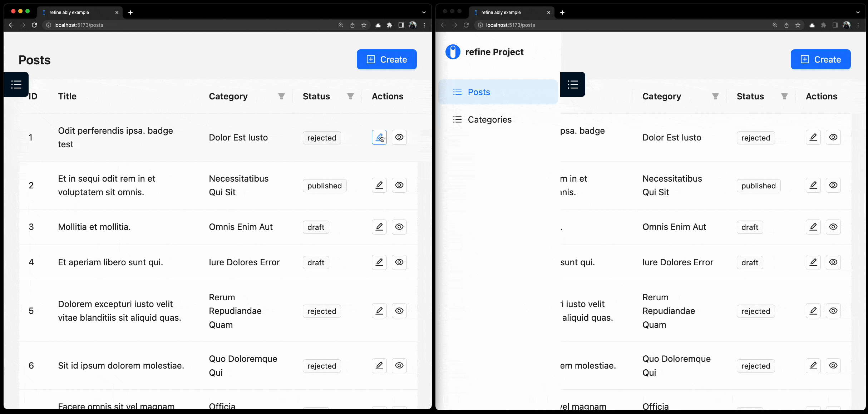The image size is (868, 414).
Task: Click the edit icon for post 3
Action: [x=379, y=226]
